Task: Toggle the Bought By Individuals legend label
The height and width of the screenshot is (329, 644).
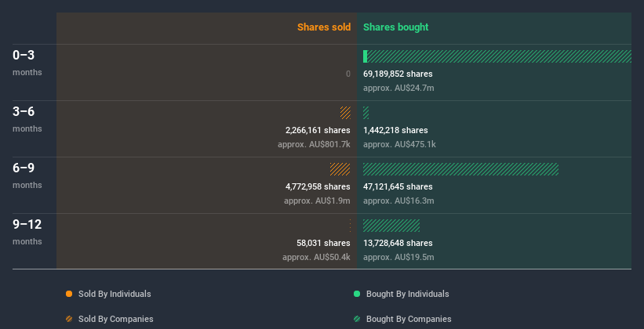Action: [x=407, y=294]
